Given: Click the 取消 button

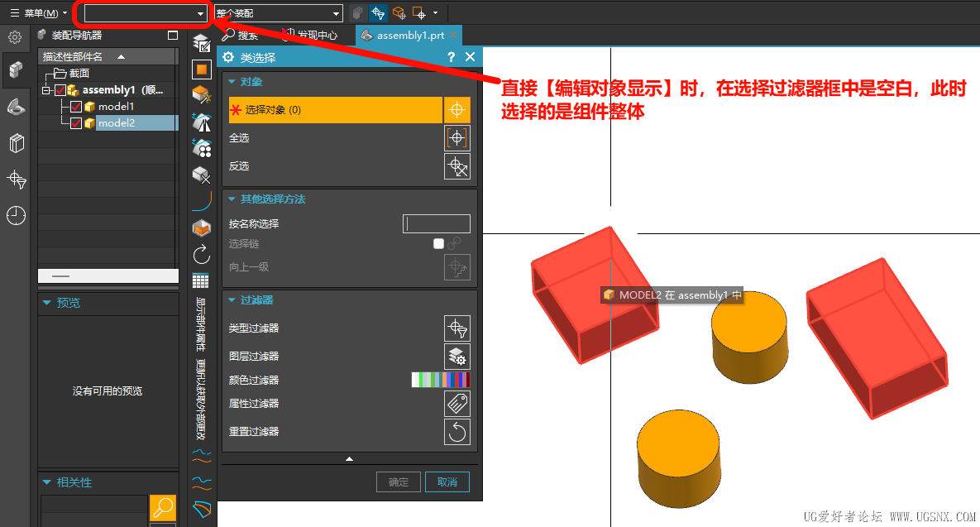Looking at the screenshot, I should [x=447, y=482].
